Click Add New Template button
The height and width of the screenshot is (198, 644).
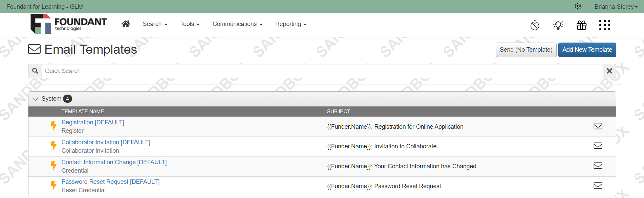pyautogui.click(x=587, y=50)
